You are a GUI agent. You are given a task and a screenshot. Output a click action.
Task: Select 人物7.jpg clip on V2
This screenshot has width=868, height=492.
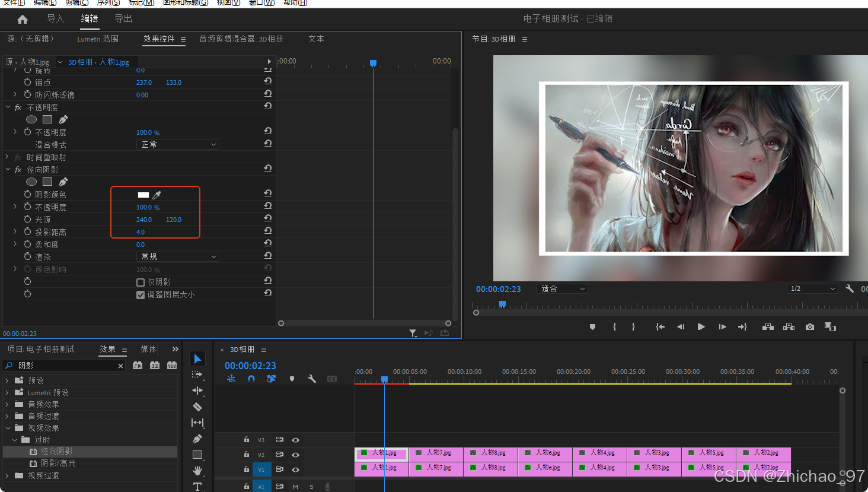[x=436, y=453]
